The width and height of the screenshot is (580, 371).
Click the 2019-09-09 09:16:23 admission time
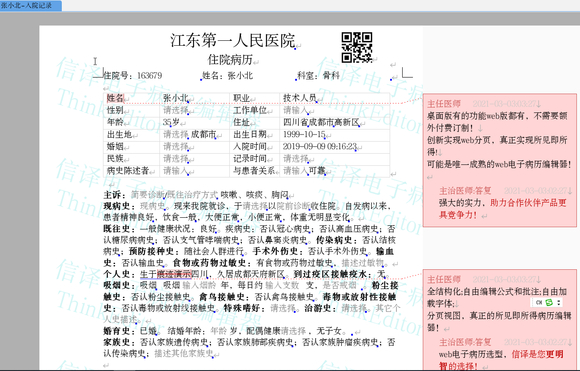coord(320,146)
